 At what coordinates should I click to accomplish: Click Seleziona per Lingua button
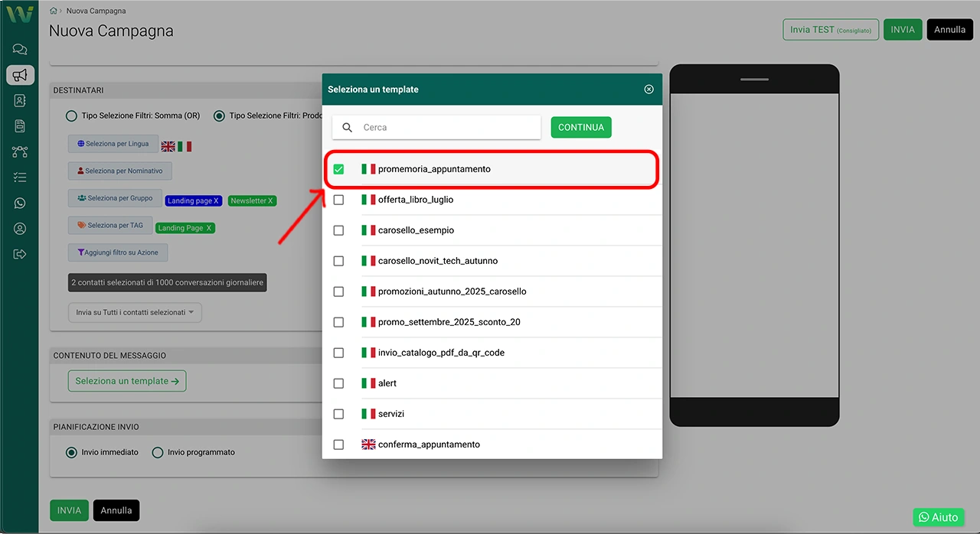113,144
